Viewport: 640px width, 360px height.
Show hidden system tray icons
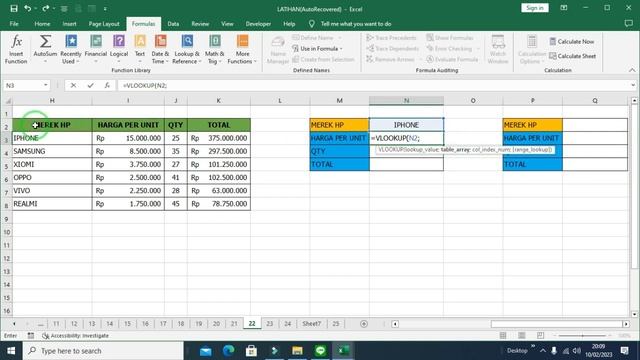(542, 351)
